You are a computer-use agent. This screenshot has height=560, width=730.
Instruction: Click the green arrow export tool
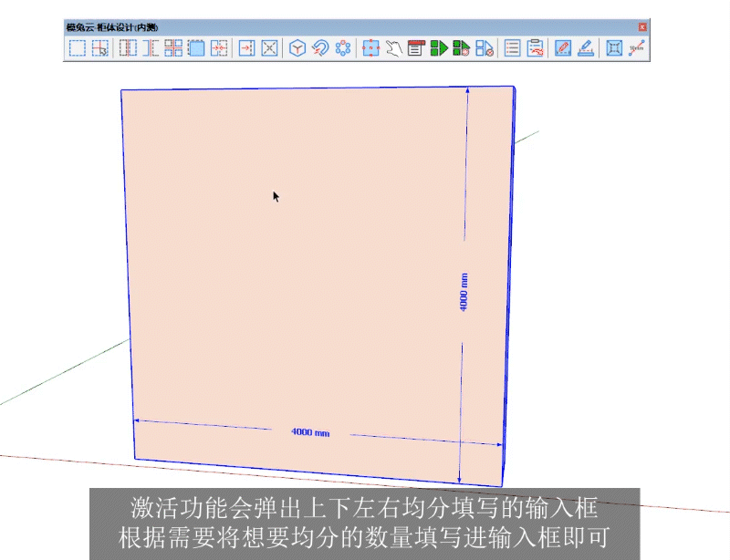pos(438,48)
